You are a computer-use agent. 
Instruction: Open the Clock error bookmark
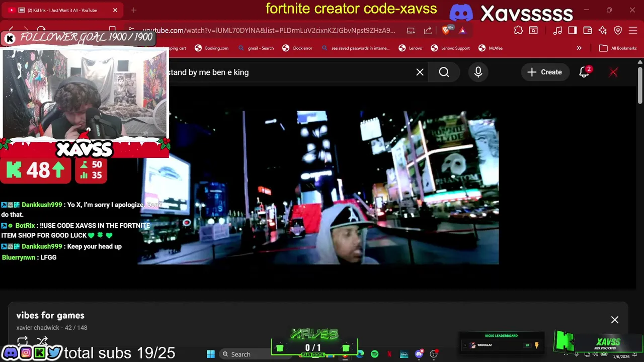click(297, 48)
